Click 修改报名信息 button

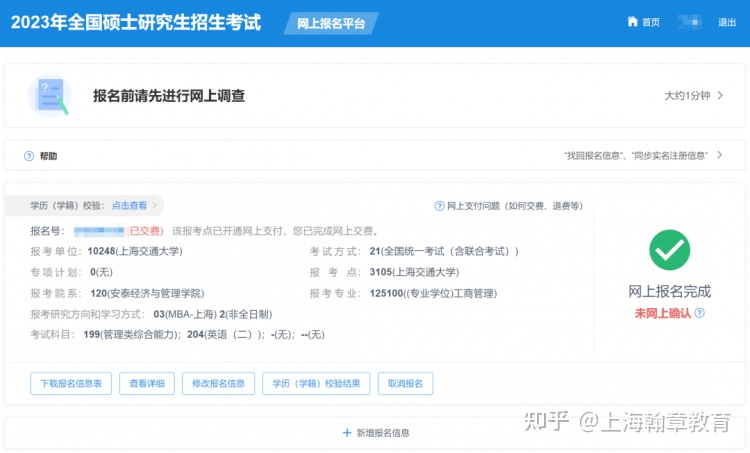point(218,384)
